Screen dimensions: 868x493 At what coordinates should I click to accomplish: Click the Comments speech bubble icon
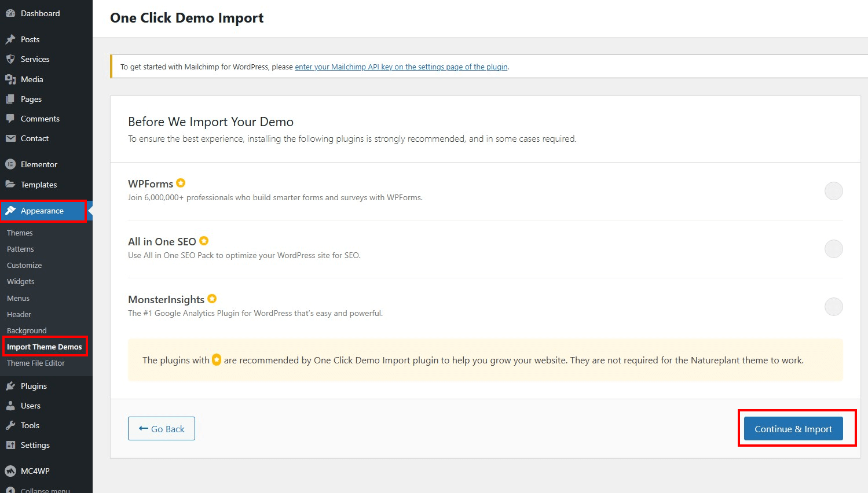[x=10, y=119]
